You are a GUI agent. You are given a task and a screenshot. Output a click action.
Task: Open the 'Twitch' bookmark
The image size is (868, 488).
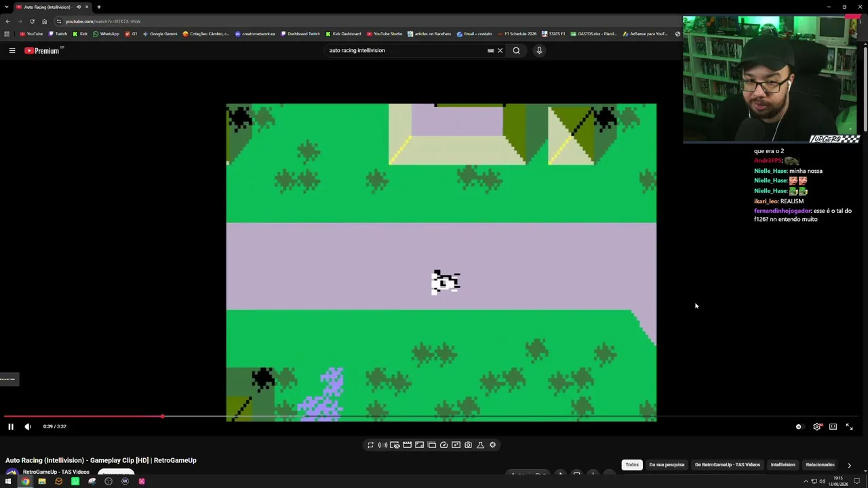pos(58,34)
